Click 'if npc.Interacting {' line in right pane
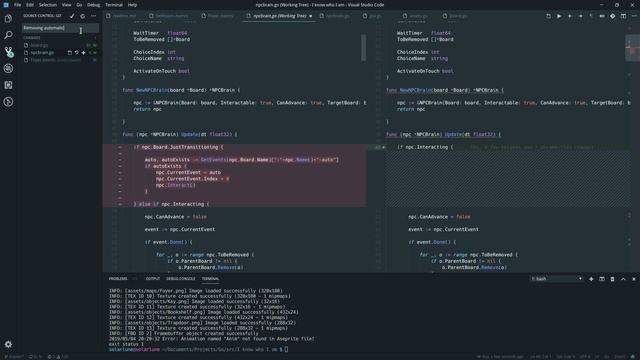 (425, 147)
